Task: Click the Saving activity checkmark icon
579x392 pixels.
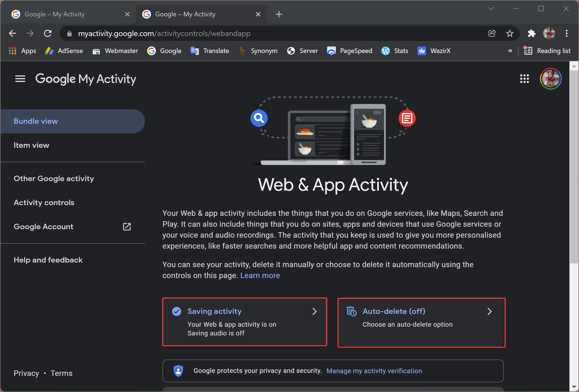Action: (x=177, y=311)
